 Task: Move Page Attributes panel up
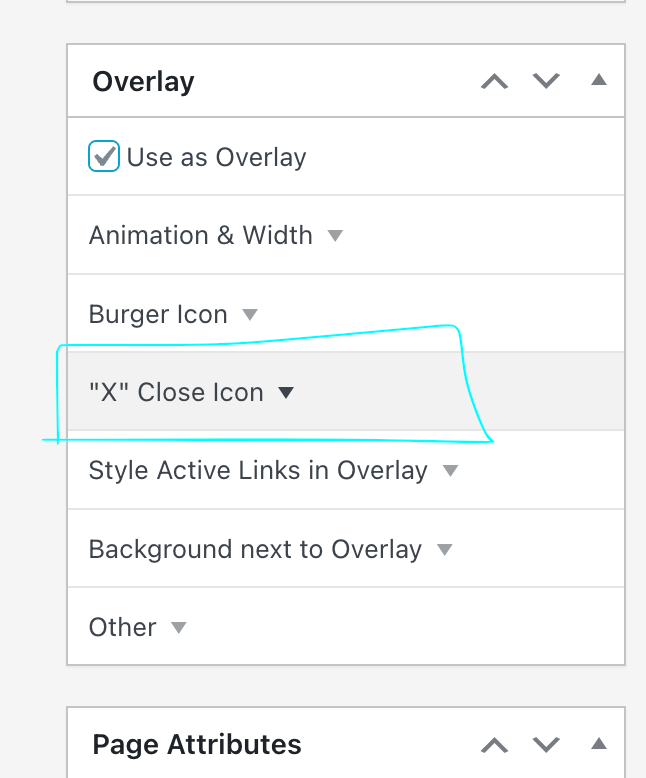click(495, 744)
